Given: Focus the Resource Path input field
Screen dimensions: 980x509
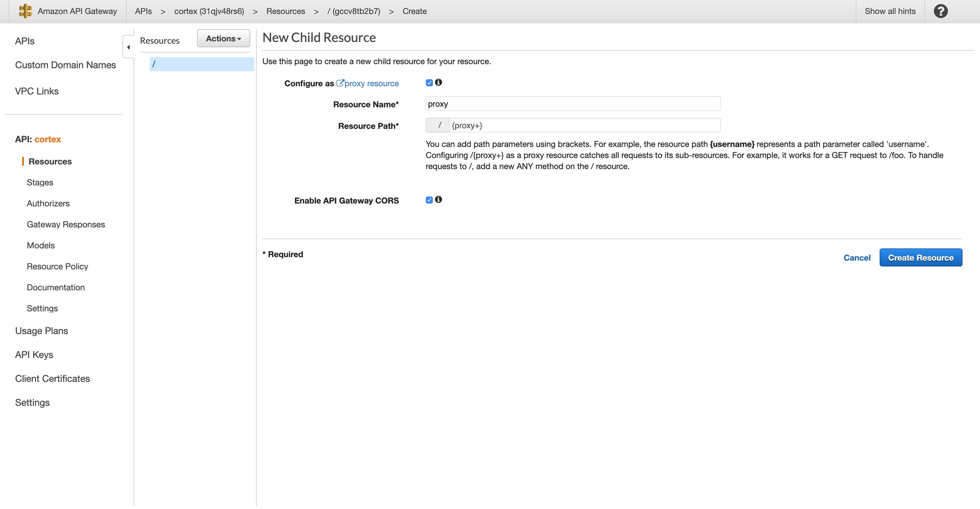Looking at the screenshot, I should (584, 125).
